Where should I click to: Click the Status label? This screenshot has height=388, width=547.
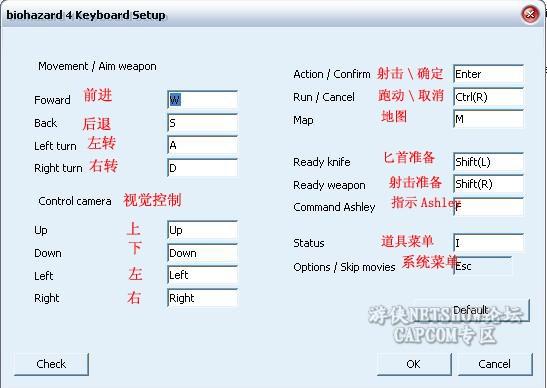(309, 243)
